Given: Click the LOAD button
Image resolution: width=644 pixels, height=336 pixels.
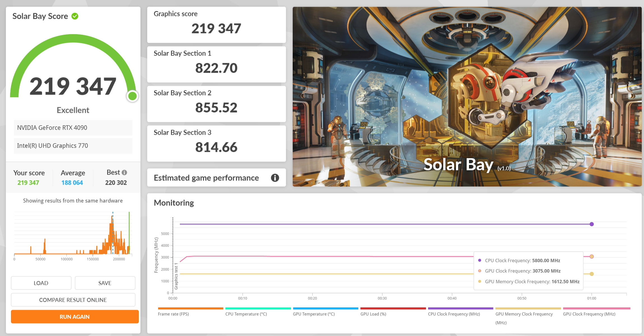Looking at the screenshot, I should pos(41,283).
